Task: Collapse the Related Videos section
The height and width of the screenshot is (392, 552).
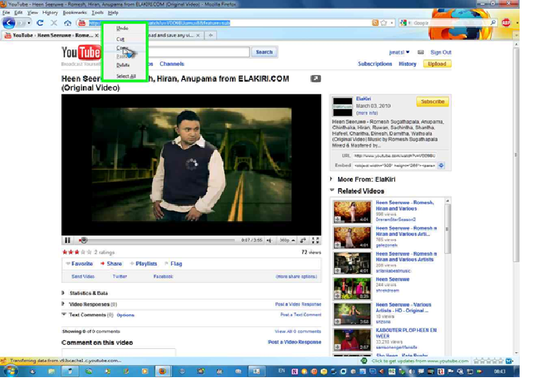Action: tap(332, 191)
